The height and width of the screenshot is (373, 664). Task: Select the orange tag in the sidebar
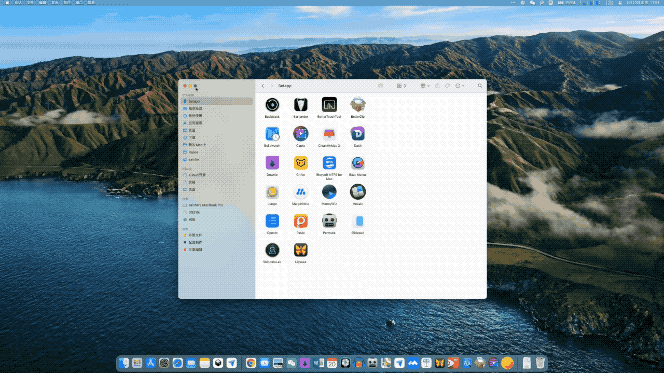217,250
